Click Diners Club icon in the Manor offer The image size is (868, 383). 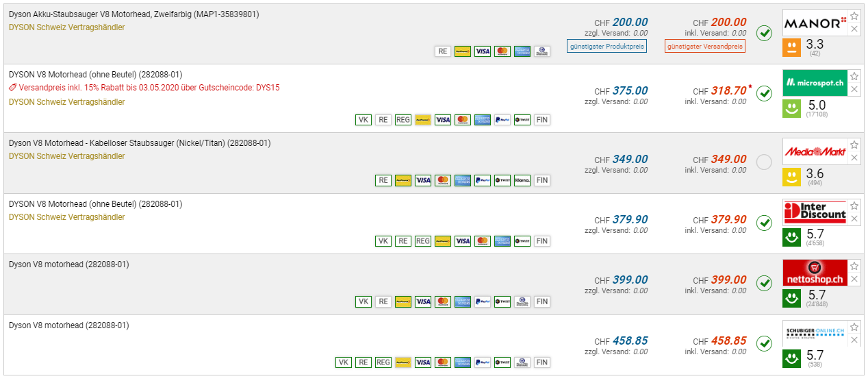point(542,51)
